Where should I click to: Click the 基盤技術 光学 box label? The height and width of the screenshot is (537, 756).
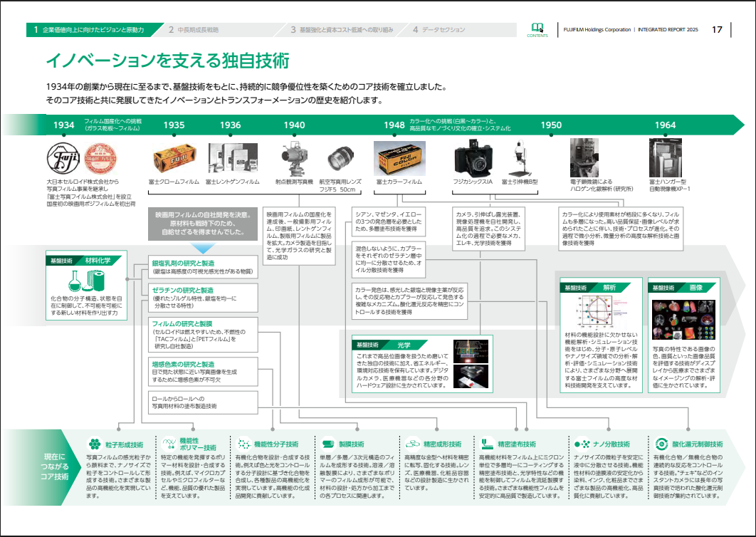(384, 344)
